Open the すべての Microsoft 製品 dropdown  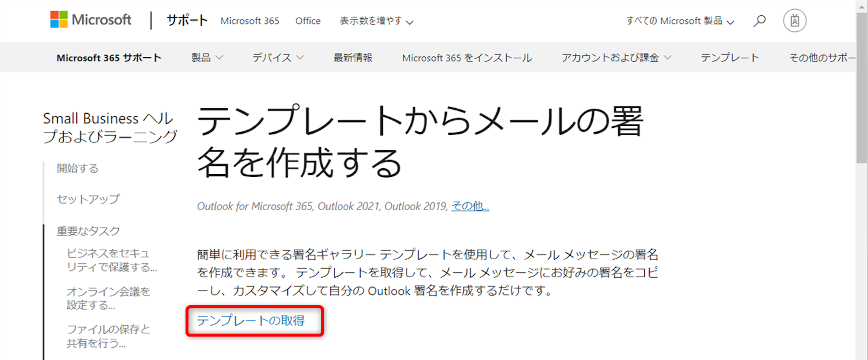[680, 21]
